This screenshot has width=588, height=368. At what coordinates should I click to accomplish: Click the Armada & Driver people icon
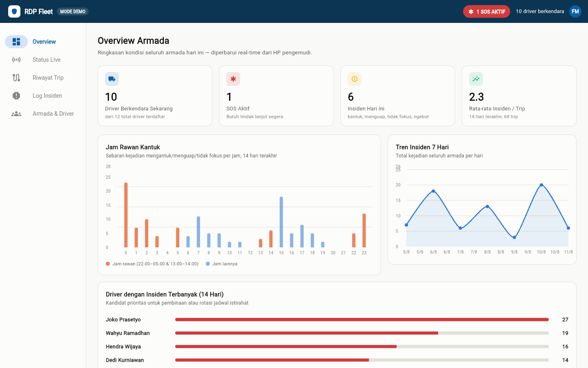pyautogui.click(x=16, y=114)
